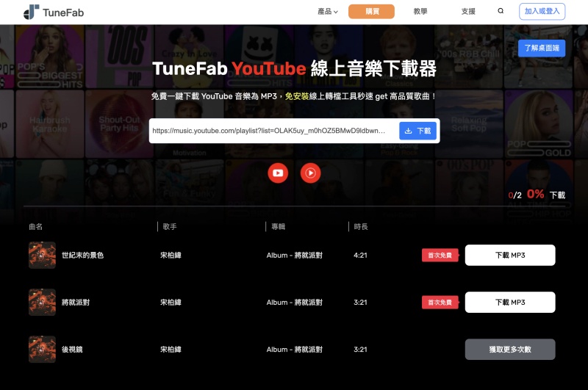The height and width of the screenshot is (390, 588).
Task: Select the red YouTube Music play icon
Action: click(310, 173)
